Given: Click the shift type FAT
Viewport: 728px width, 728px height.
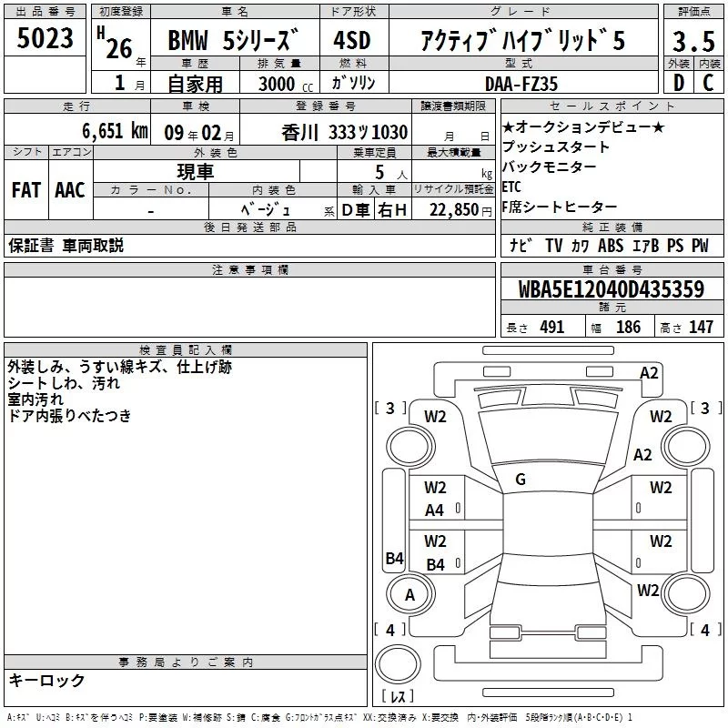Looking at the screenshot, I should click(26, 190).
